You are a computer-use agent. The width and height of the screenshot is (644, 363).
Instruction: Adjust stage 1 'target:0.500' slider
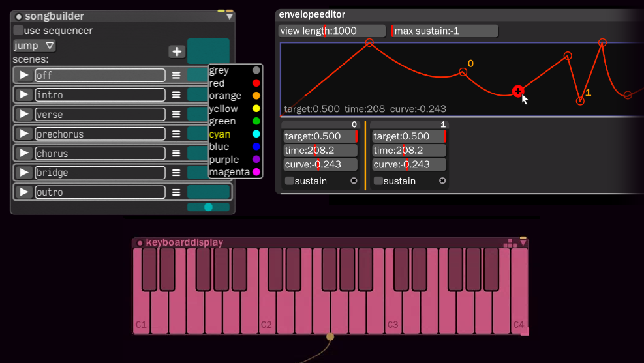point(409,136)
